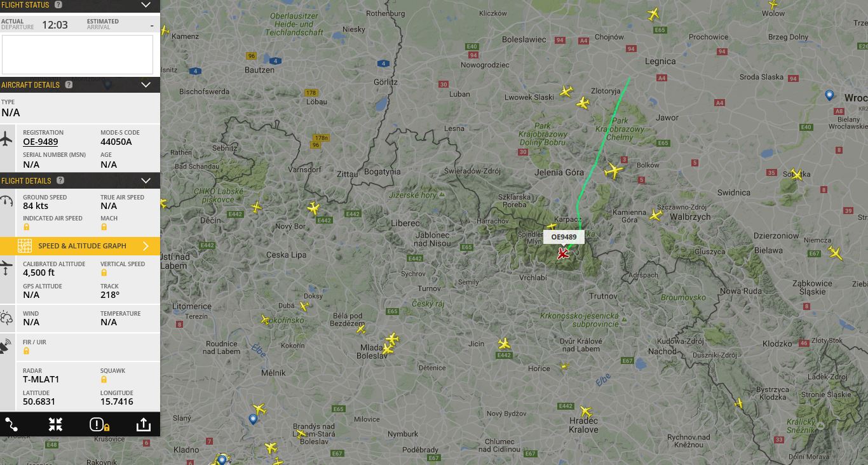Click the locked FIR / UIR padlock
The height and width of the screenshot is (465, 868).
(x=26, y=351)
